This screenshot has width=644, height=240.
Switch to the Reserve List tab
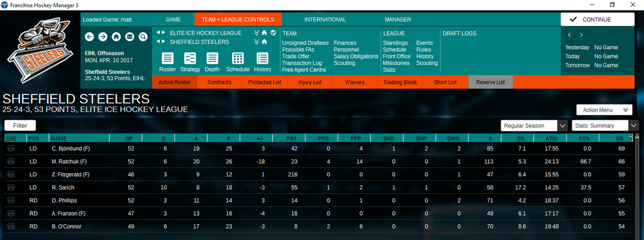(491, 83)
